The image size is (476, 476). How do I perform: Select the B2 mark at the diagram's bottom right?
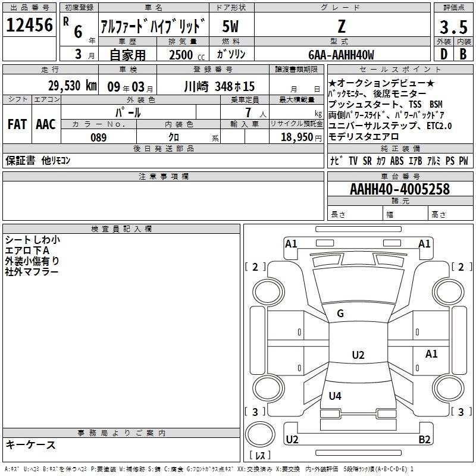(x=424, y=439)
